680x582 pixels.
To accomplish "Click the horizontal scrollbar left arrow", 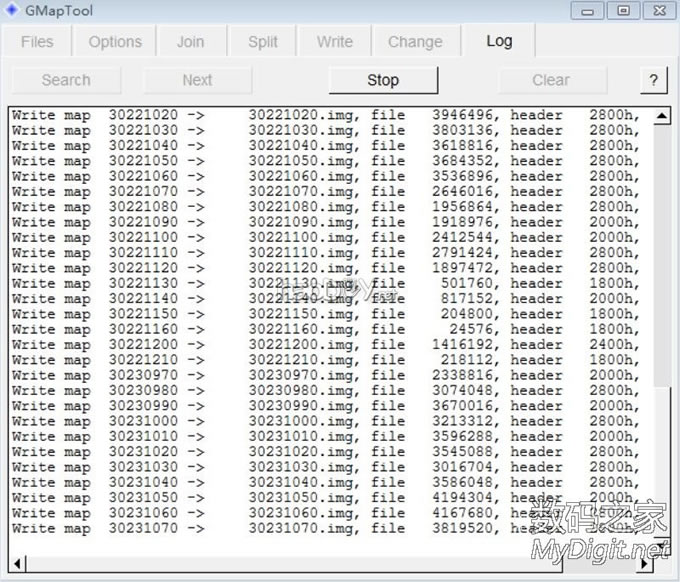I will click(15, 564).
